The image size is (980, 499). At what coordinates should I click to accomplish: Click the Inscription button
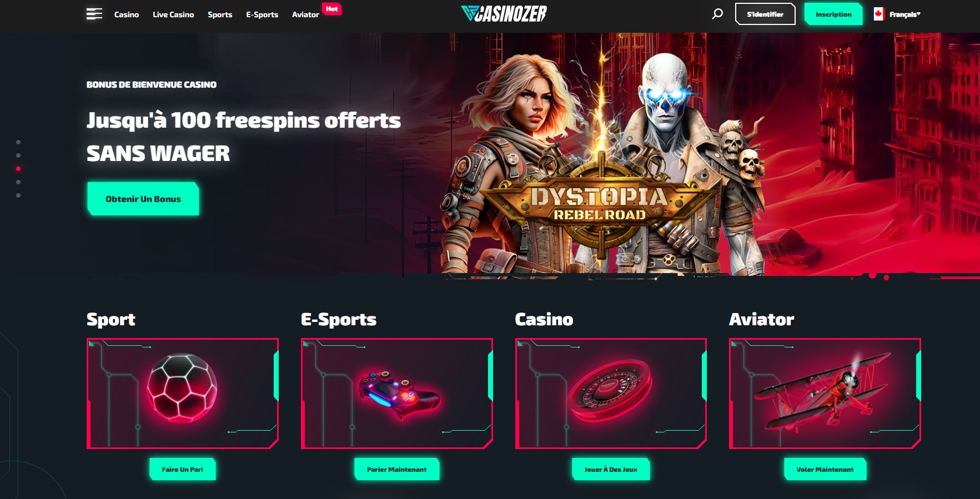click(833, 14)
